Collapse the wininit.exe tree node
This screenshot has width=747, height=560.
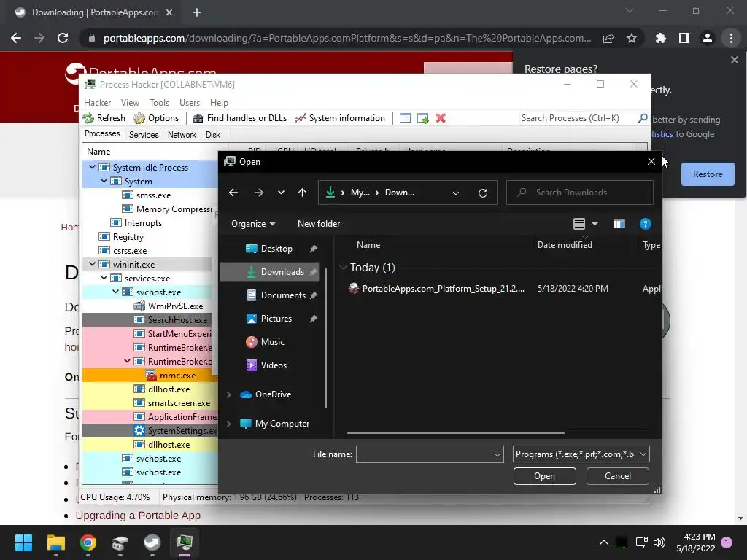coord(93,264)
